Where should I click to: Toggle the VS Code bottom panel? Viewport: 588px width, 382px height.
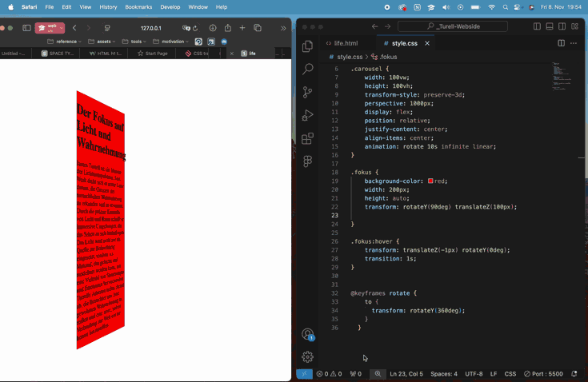[x=549, y=26]
